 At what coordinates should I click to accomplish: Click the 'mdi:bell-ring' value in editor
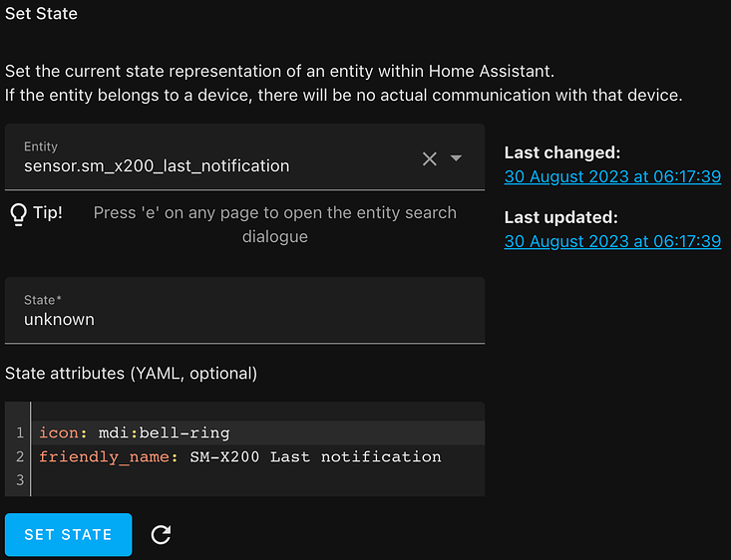pyautogui.click(x=165, y=432)
